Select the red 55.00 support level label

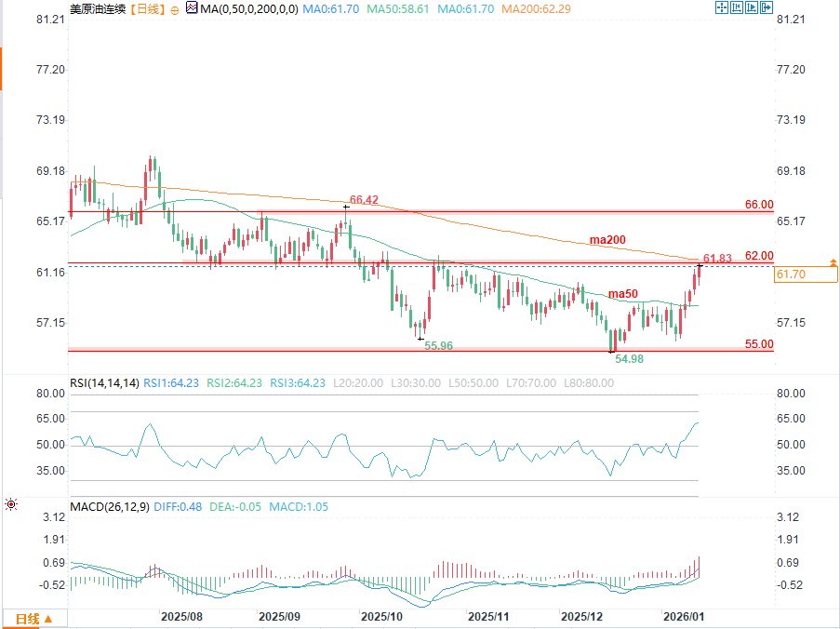tap(759, 344)
